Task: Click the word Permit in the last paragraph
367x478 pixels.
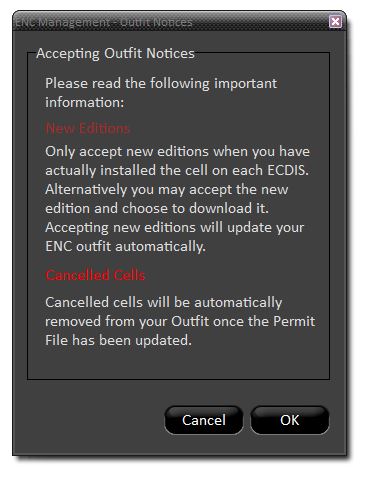Action: click(x=294, y=321)
